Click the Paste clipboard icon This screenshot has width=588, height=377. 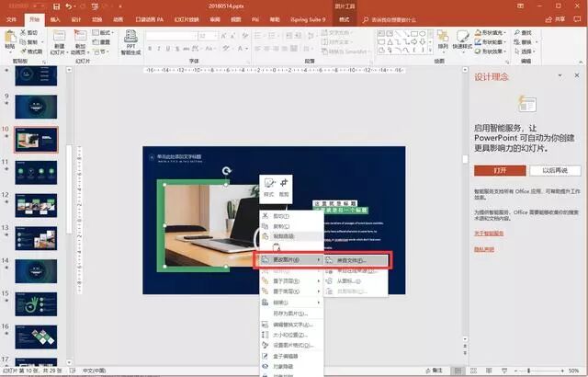pos(10,38)
